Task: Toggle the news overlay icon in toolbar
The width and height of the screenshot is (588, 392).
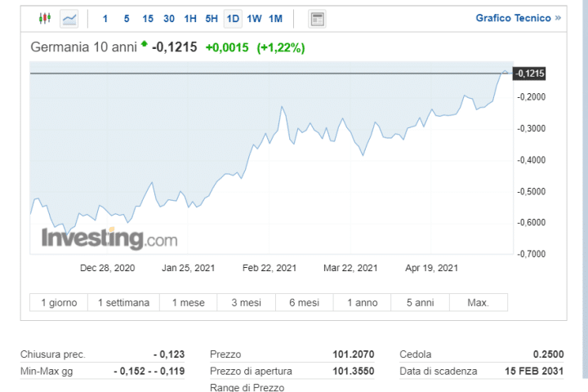Action: coord(318,18)
